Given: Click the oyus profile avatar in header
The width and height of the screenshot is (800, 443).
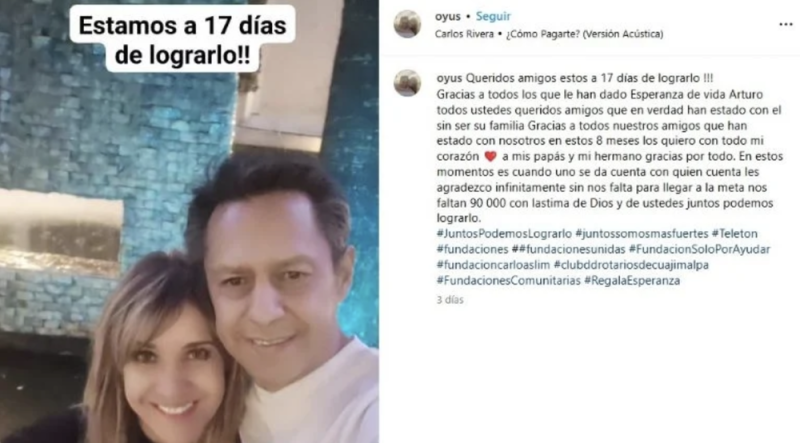Looking at the screenshot, I should [x=407, y=24].
